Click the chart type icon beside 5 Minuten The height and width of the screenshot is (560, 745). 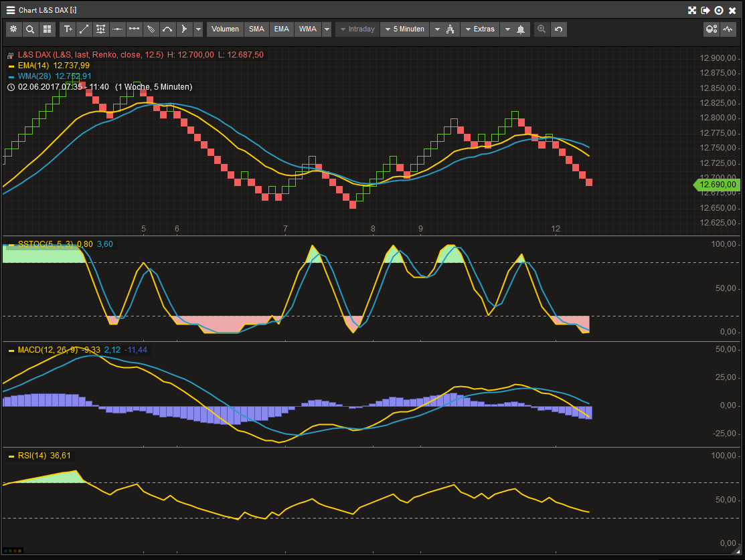(x=450, y=29)
